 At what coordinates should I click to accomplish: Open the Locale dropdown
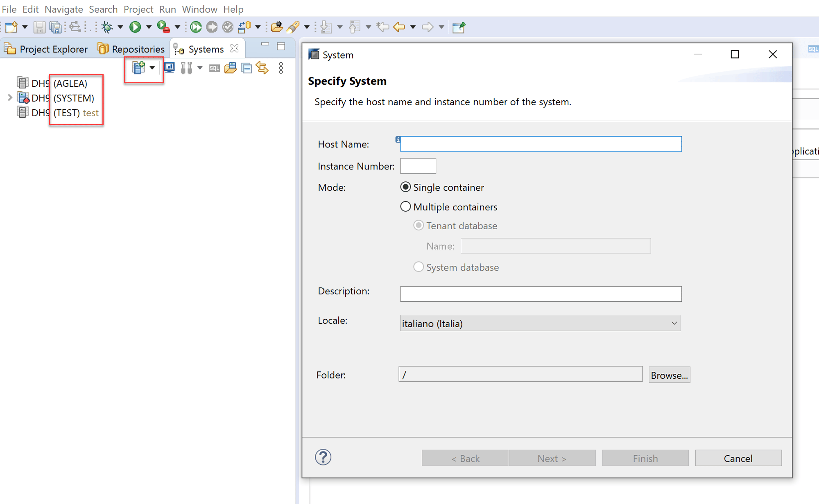pyautogui.click(x=541, y=323)
